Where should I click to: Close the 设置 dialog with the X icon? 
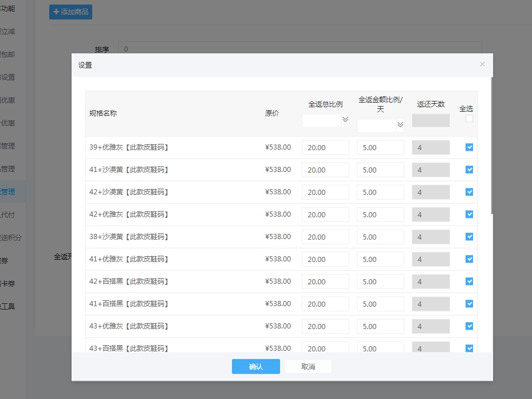click(x=482, y=64)
